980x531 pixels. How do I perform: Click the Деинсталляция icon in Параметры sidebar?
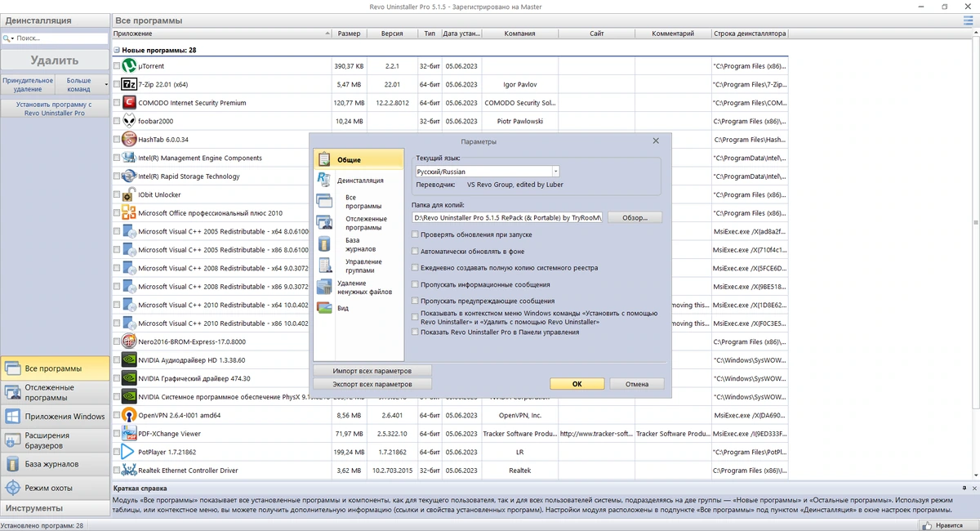pyautogui.click(x=324, y=180)
